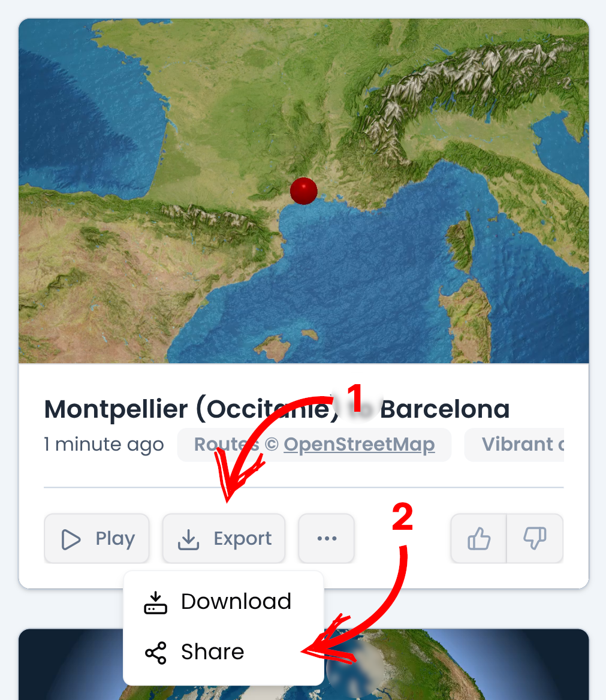Click the Export button label

tap(243, 538)
